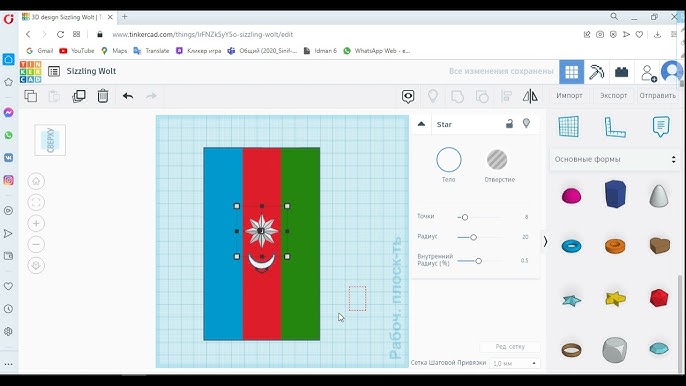Image resolution: width=686 pixels, height=386 pixels.
Task: Click the Экспорт button
Action: pyautogui.click(x=613, y=95)
